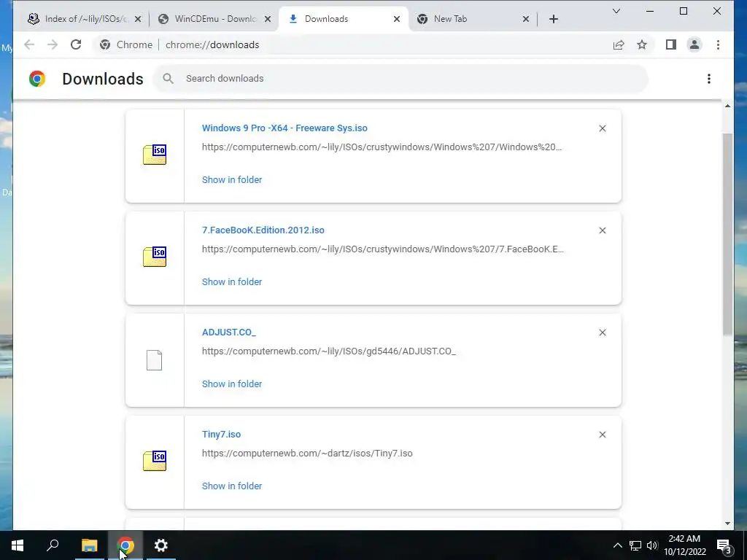Close the New Tab tab
747x560 pixels.
pos(526,19)
